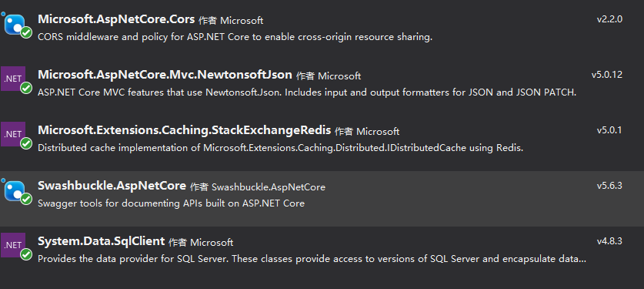
Task: Select Microsoft.AspNetCore.Mvc.NewtonsoftJson package title
Action: [x=165, y=75]
